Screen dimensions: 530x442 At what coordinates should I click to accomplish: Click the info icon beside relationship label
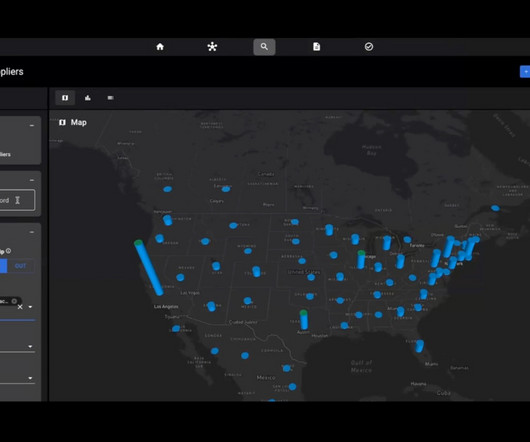click(8, 251)
